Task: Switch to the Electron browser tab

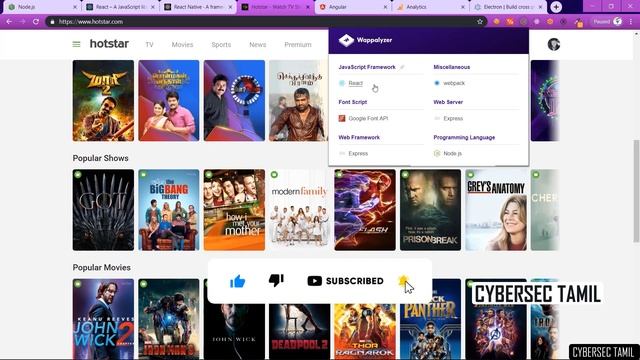Action: coord(509,7)
